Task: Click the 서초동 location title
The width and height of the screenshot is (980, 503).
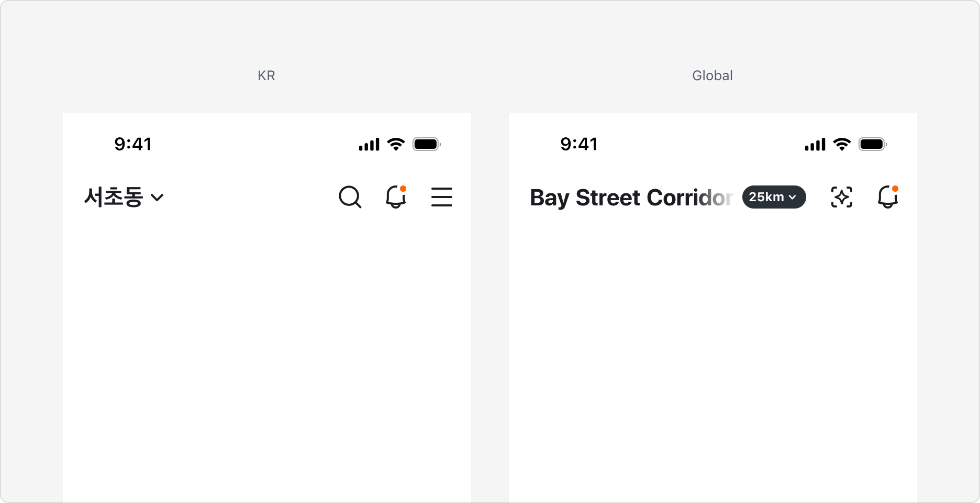Action: click(x=114, y=198)
